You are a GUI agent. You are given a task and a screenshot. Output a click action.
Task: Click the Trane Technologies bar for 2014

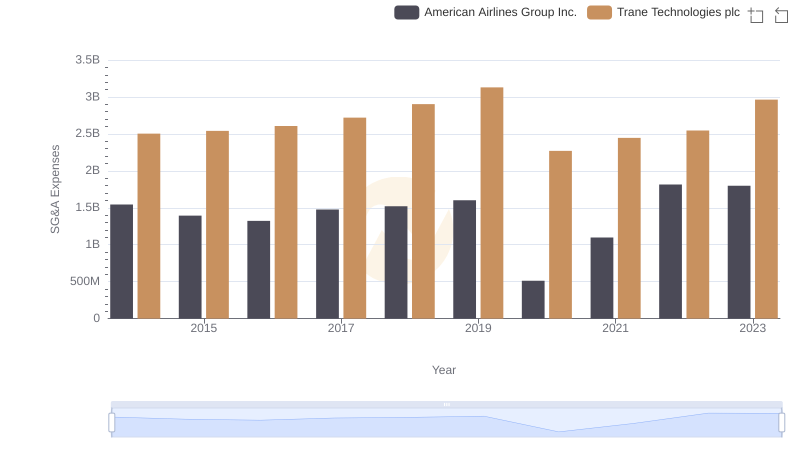pos(149,226)
